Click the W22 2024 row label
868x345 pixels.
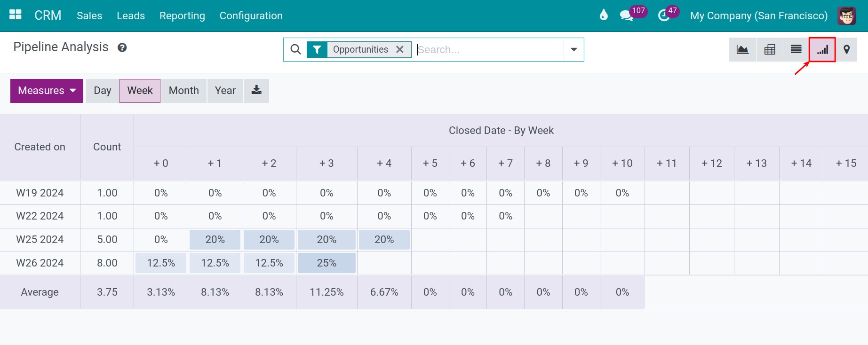40,216
